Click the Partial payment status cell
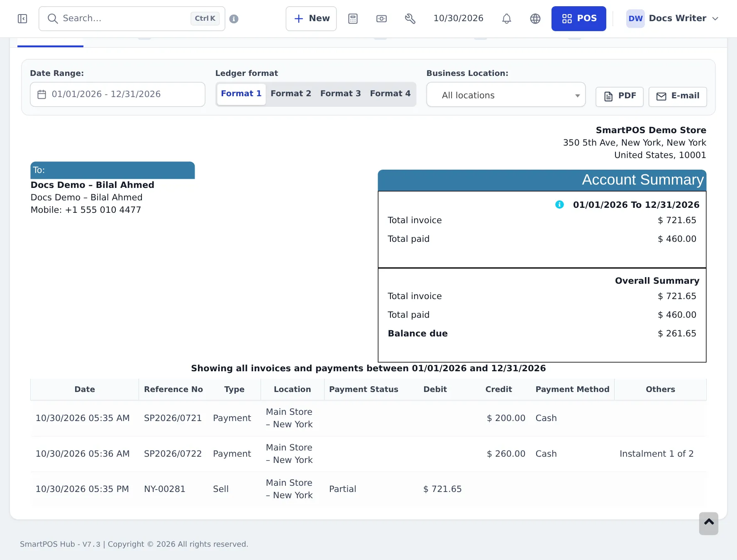This screenshot has height=560, width=737. click(x=342, y=489)
